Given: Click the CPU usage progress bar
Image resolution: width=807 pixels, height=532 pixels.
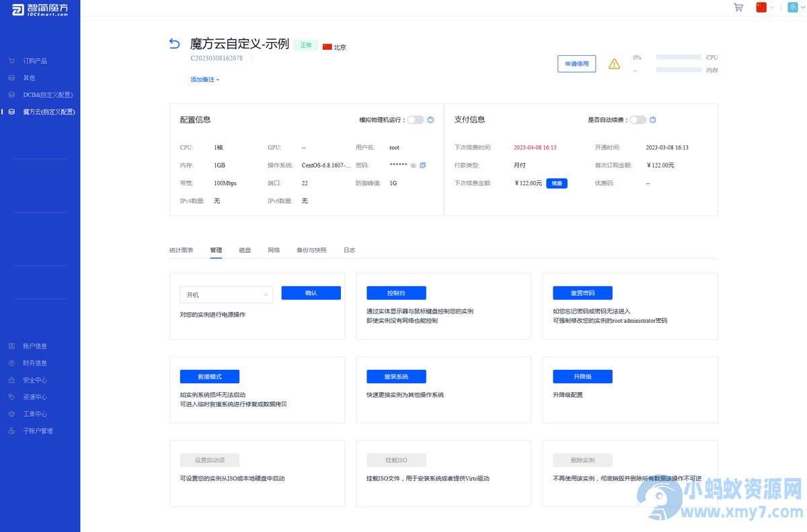Looking at the screenshot, I should tap(679, 58).
